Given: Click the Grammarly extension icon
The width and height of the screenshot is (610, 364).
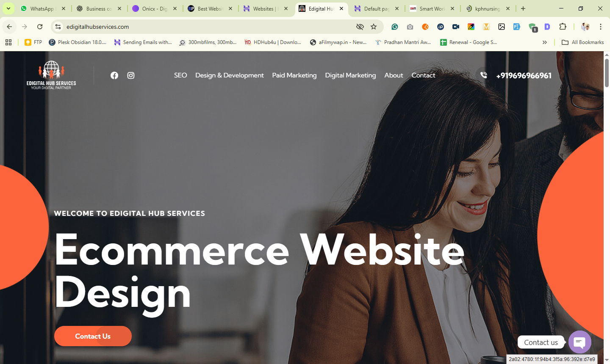Looking at the screenshot, I should (x=395, y=27).
